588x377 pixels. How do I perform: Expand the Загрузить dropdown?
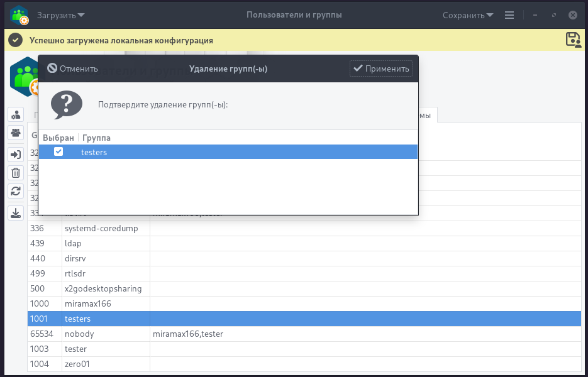pyautogui.click(x=61, y=15)
